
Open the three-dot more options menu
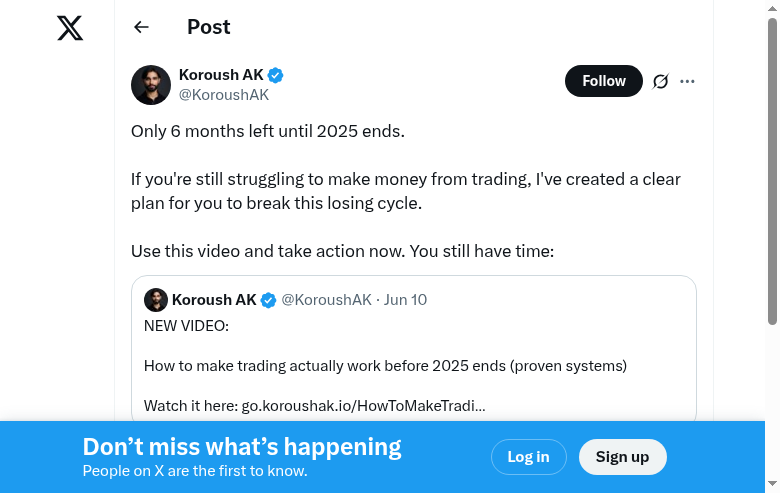687,81
